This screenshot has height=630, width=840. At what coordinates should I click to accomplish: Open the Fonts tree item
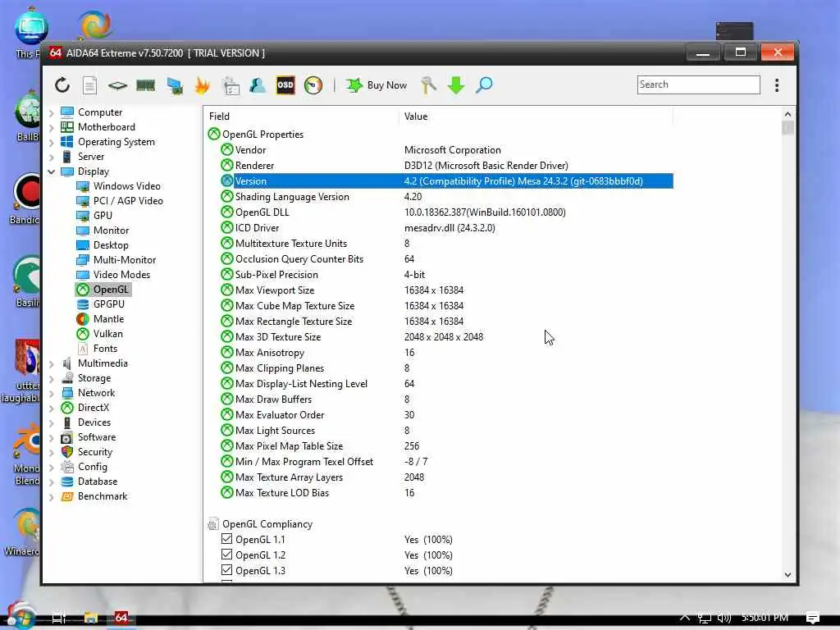[97, 349]
